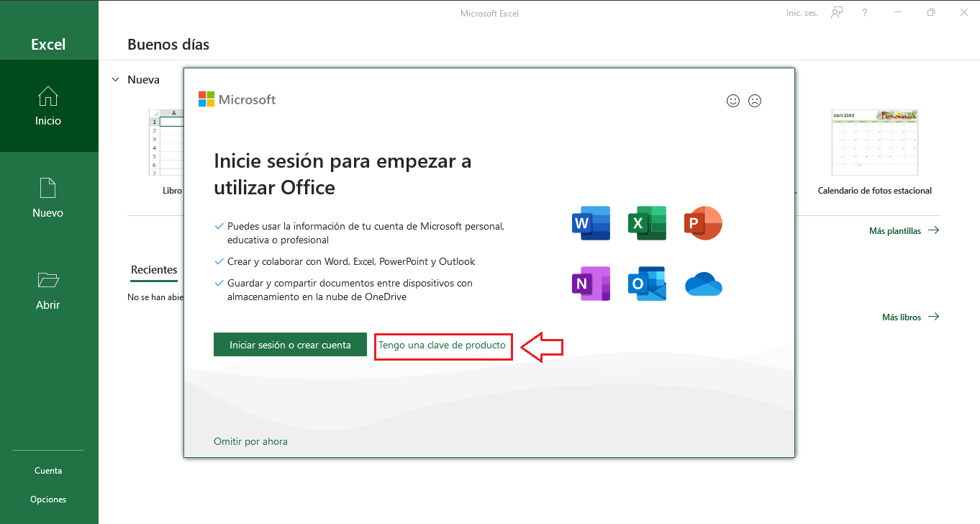Screen dimensions: 980x524
Task: Click the PowerPoint app icon
Action: click(x=703, y=223)
